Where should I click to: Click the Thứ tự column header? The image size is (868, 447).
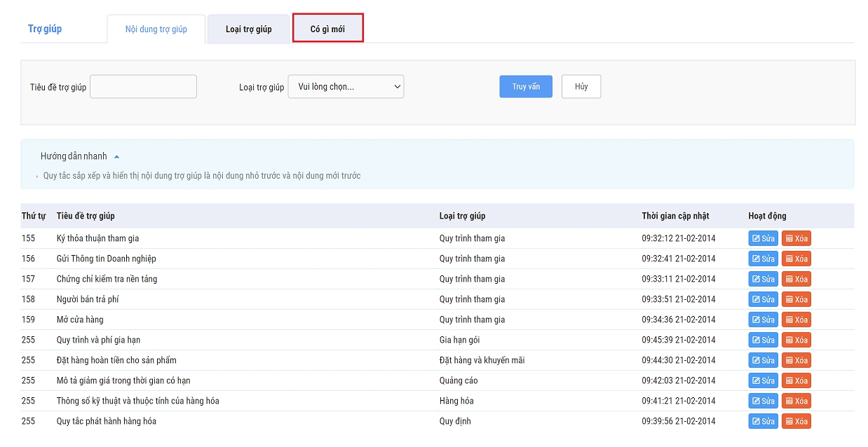[33, 216]
